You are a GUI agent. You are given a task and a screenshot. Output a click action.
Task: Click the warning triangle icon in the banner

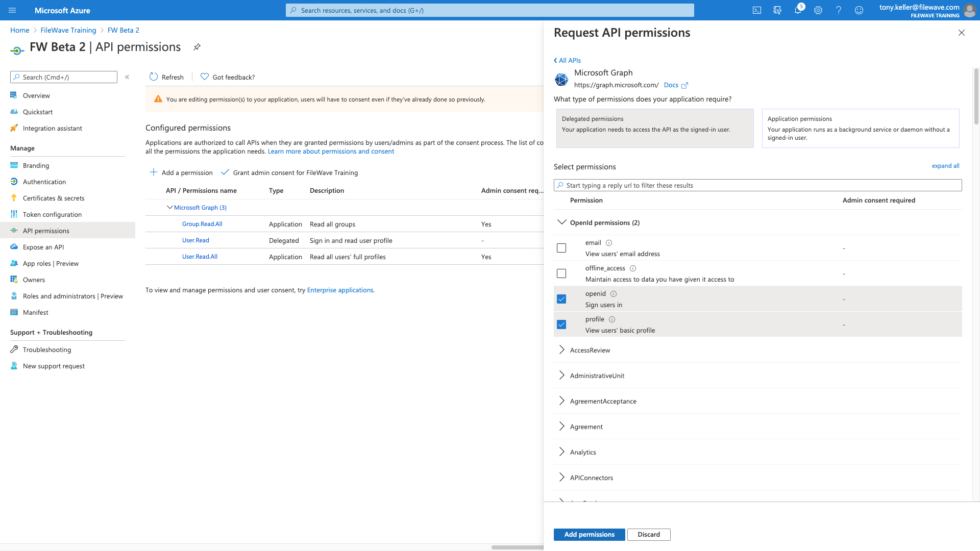coord(158,99)
